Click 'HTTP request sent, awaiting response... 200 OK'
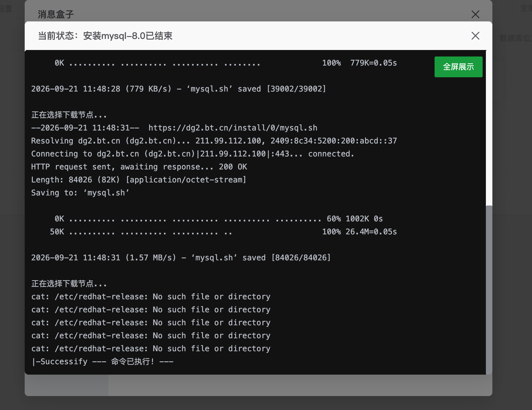The width and height of the screenshot is (532, 410). click(139, 167)
